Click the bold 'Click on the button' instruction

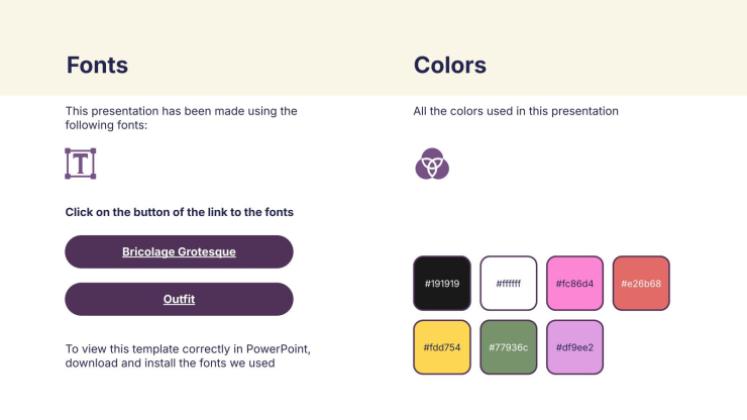tap(179, 212)
